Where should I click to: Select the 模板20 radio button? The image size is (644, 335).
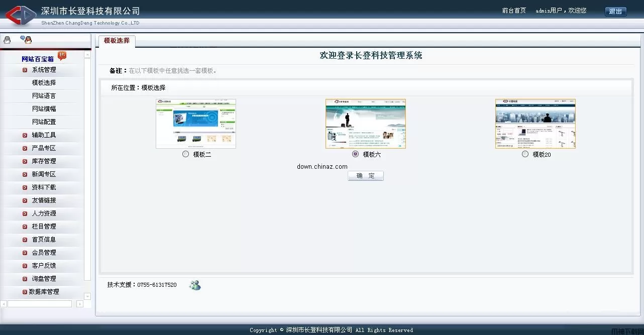(x=525, y=154)
